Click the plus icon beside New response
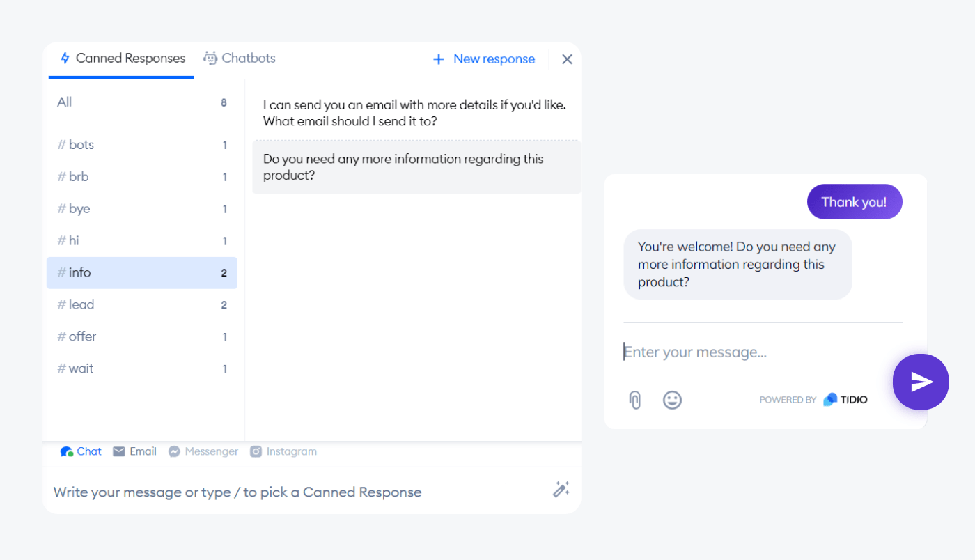 tap(439, 59)
